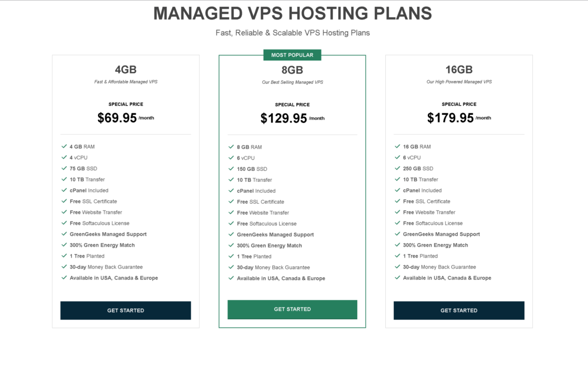
Task: Click the $179.95 price
Action: [450, 118]
